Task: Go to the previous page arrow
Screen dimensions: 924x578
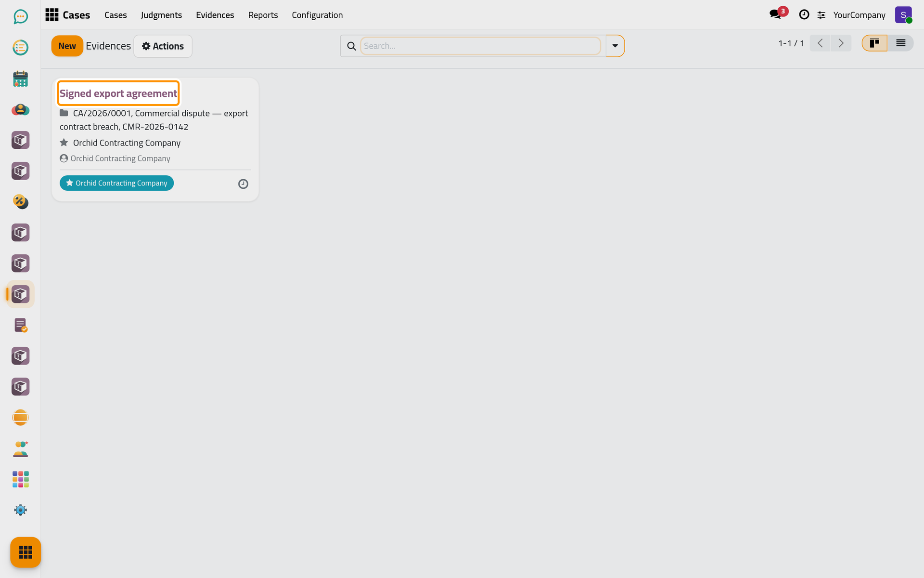Action: [820, 43]
